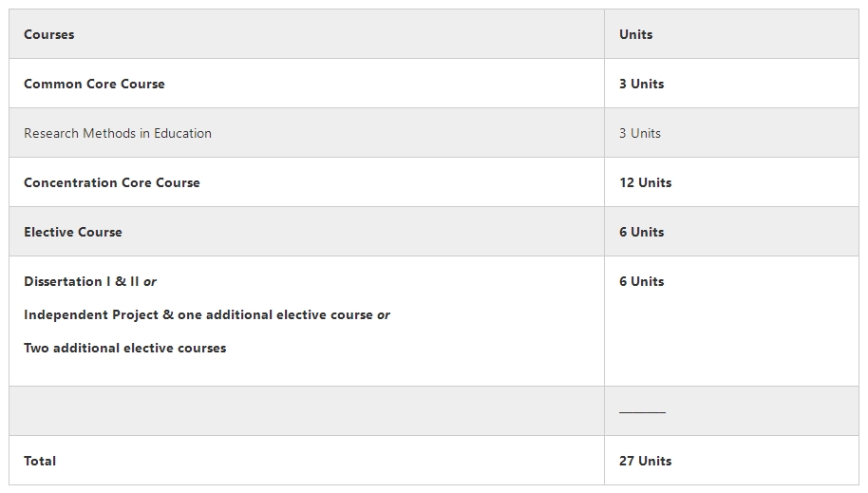
Task: Click the underline separator in Units column
Action: (x=642, y=412)
